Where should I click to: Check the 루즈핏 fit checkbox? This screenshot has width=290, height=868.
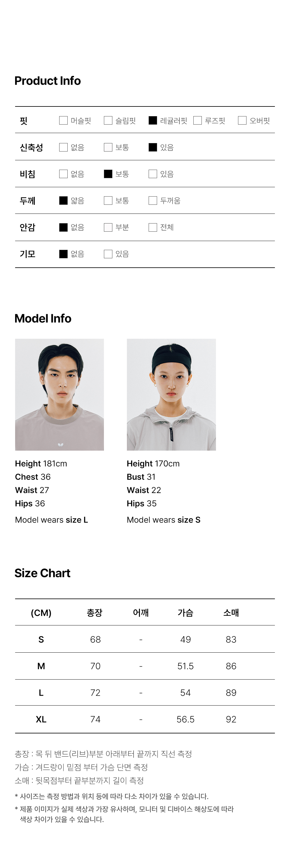198,120
